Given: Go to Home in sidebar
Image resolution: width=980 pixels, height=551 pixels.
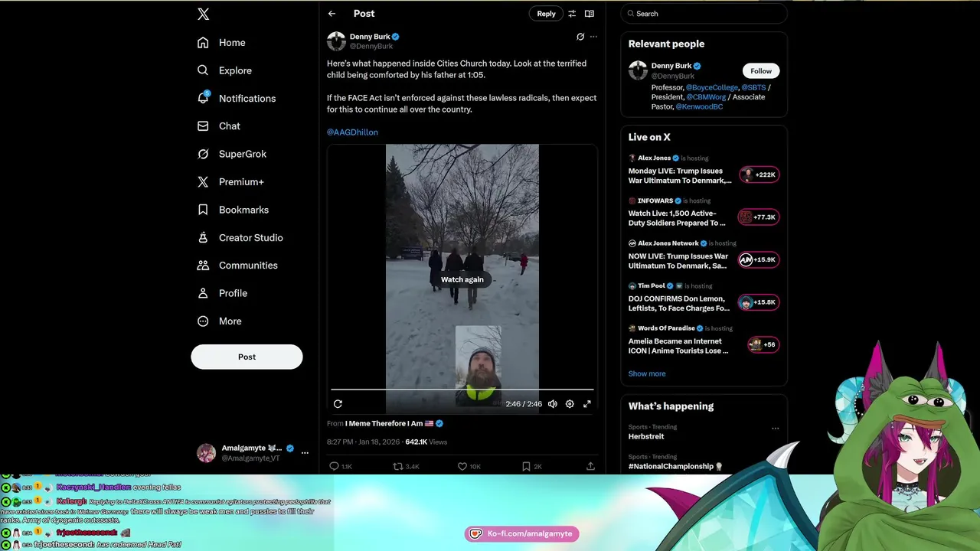Looking at the screenshot, I should (x=221, y=43).
